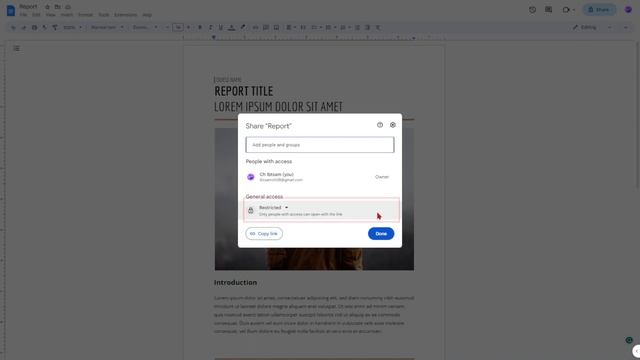Viewport: 640px width, 360px height.
Task: Show the document outline icon
Action: [x=16, y=49]
